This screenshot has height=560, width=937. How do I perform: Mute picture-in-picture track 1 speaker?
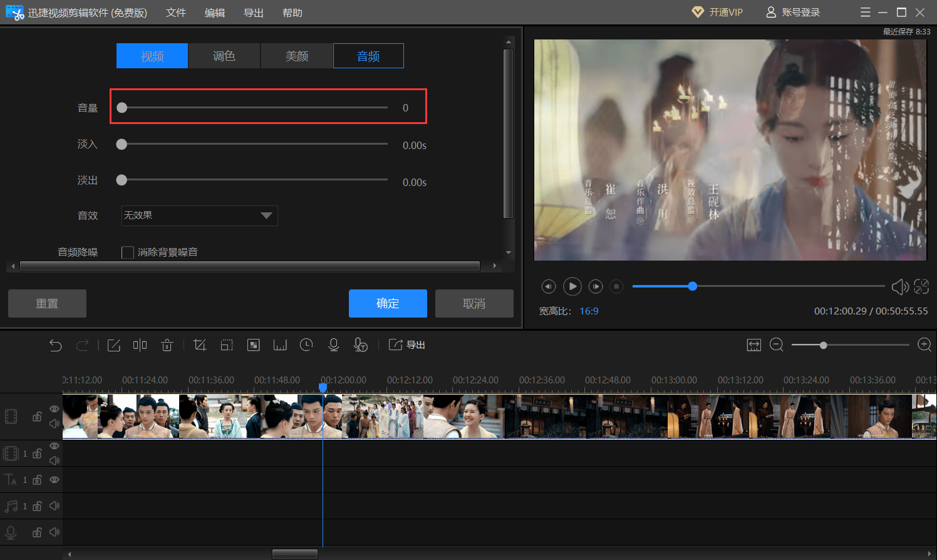click(x=54, y=460)
